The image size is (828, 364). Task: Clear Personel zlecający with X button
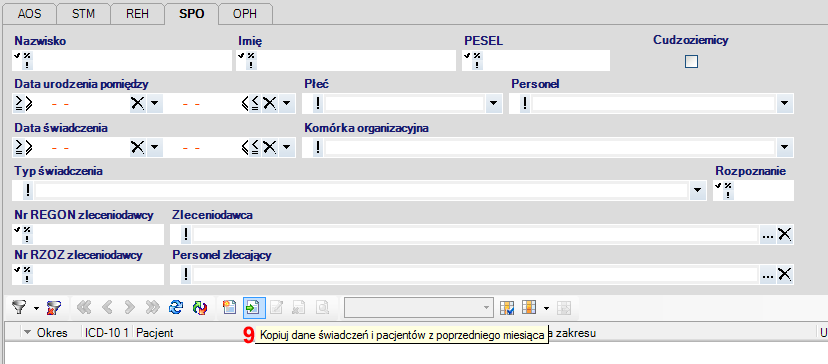click(785, 274)
